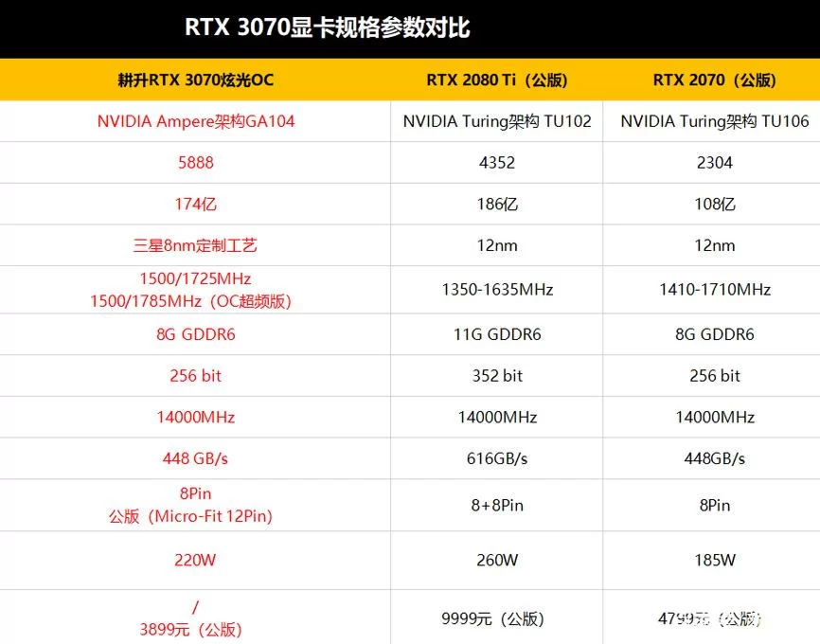The width and height of the screenshot is (820, 644).
Task: Select "8Pin" in the RTX 2070 column
Action: coord(714,506)
